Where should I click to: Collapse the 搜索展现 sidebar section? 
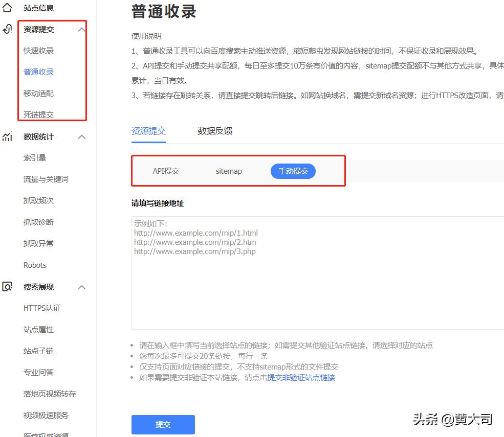[81, 287]
